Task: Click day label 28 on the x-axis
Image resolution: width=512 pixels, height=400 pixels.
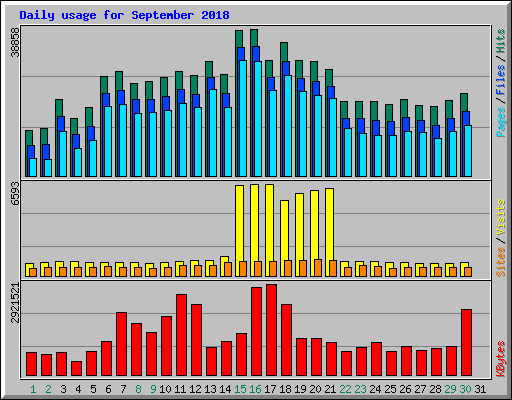Action: tap(435, 389)
